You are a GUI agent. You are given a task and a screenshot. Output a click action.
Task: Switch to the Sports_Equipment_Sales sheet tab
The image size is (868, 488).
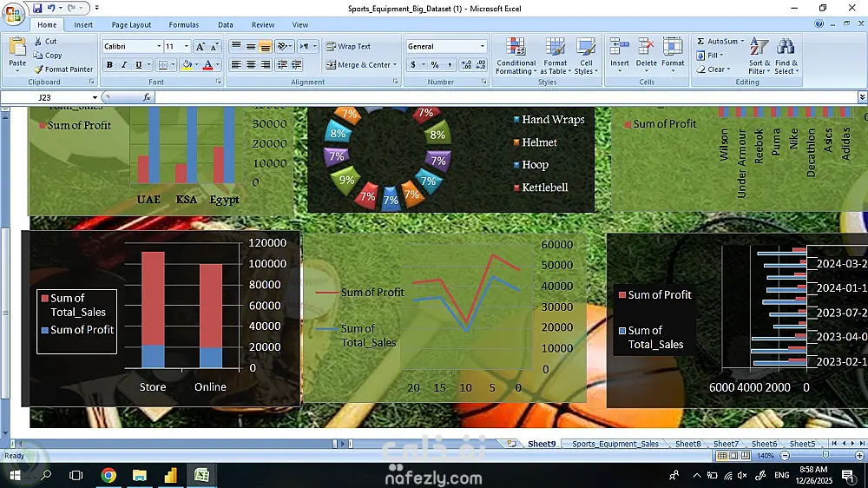click(x=615, y=444)
